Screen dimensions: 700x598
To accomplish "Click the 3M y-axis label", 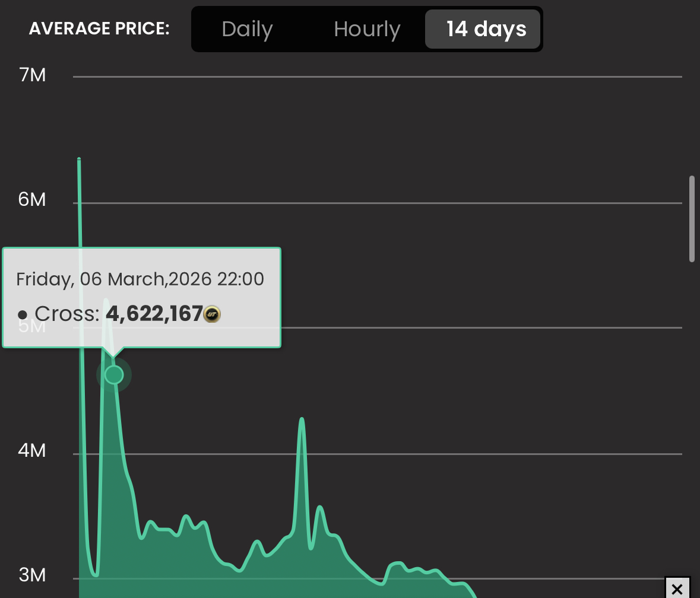I will tap(32, 575).
